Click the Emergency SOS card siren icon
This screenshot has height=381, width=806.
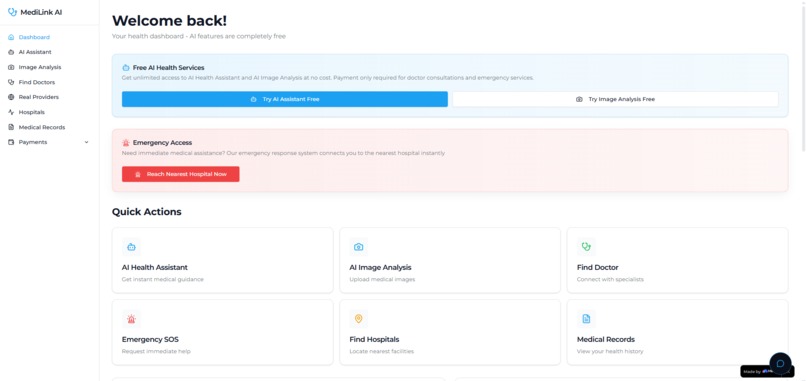click(x=131, y=319)
